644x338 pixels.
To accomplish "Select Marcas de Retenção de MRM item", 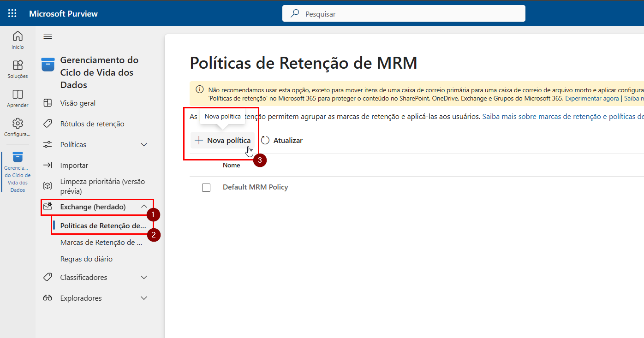I will pyautogui.click(x=101, y=243).
